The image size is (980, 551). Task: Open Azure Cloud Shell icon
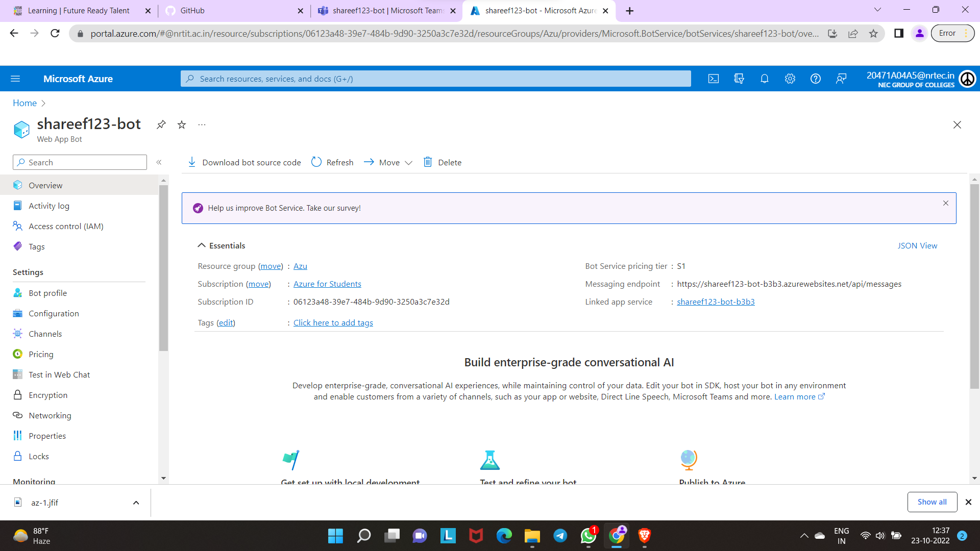point(714,79)
